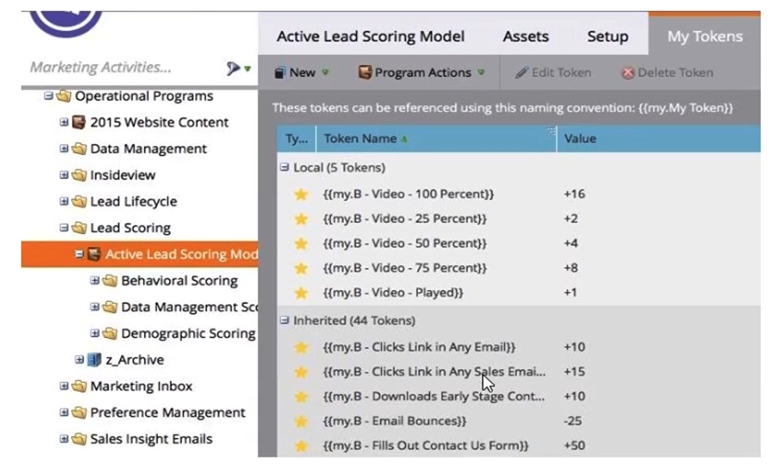Click the Active Lead Scoring Model program icon
The image size is (781, 467).
[x=94, y=254]
